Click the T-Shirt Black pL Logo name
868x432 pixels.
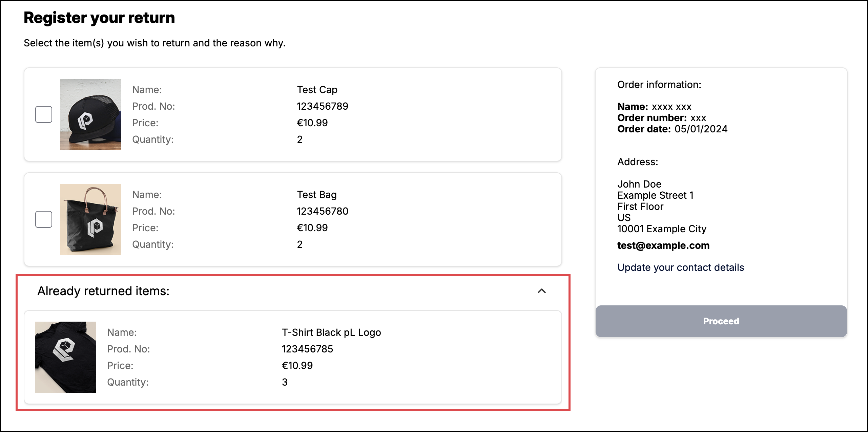click(331, 332)
